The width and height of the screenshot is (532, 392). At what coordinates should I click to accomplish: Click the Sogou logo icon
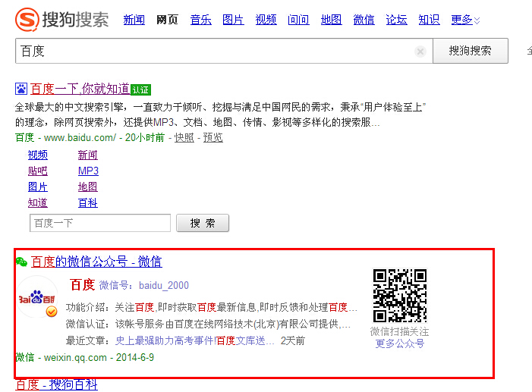coord(28,19)
